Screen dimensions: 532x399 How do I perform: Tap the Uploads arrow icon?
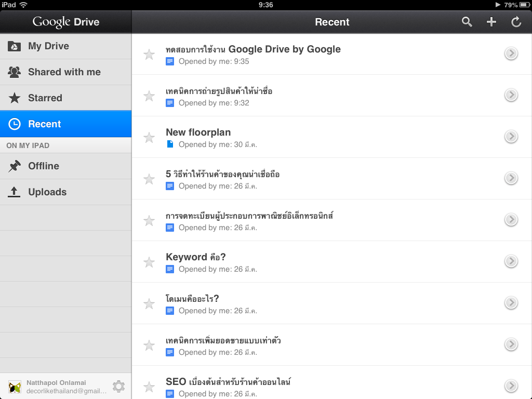[14, 192]
